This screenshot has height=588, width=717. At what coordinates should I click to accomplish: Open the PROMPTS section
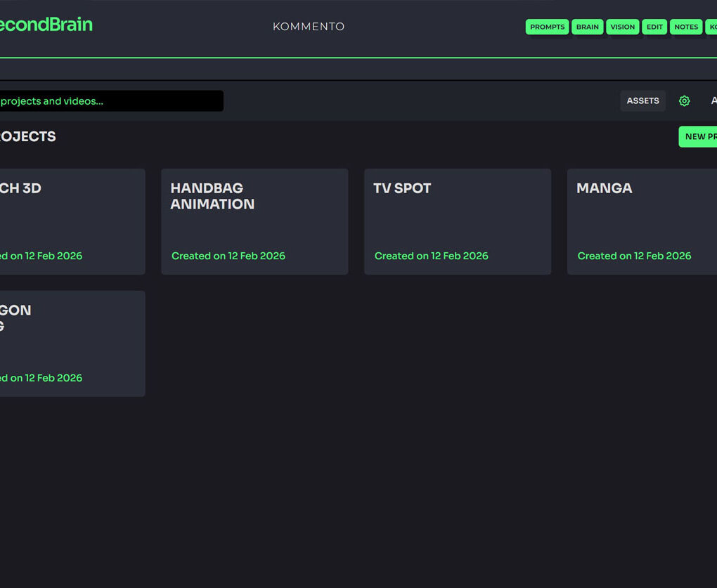(x=547, y=27)
